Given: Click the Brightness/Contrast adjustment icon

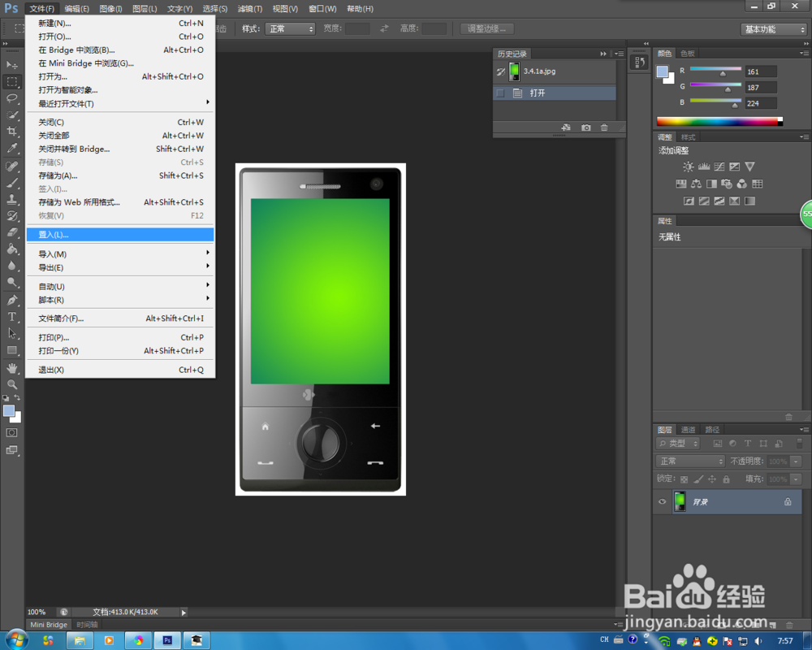Looking at the screenshot, I should [x=688, y=167].
